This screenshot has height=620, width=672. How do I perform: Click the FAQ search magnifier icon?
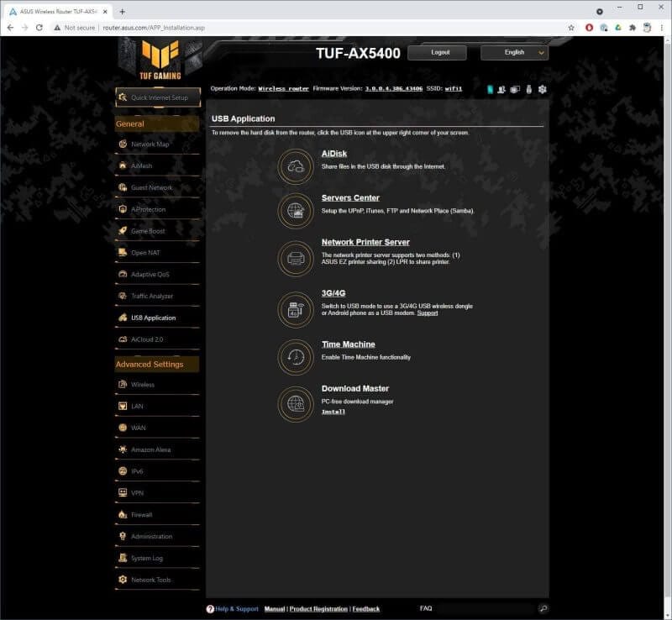pos(543,608)
